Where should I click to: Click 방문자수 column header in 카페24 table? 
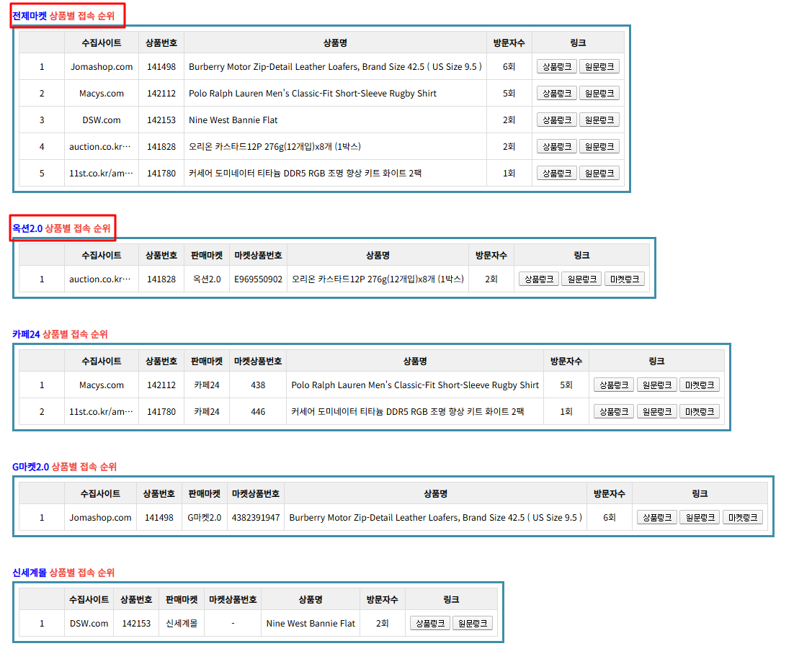pyautogui.click(x=566, y=361)
